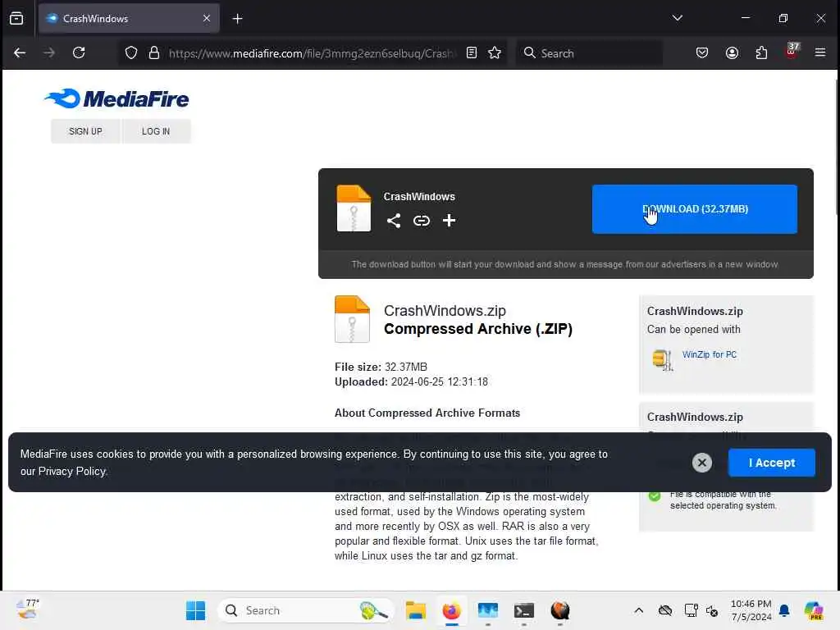Click the MediaFire logo
This screenshot has width=840, height=630.
(x=116, y=98)
